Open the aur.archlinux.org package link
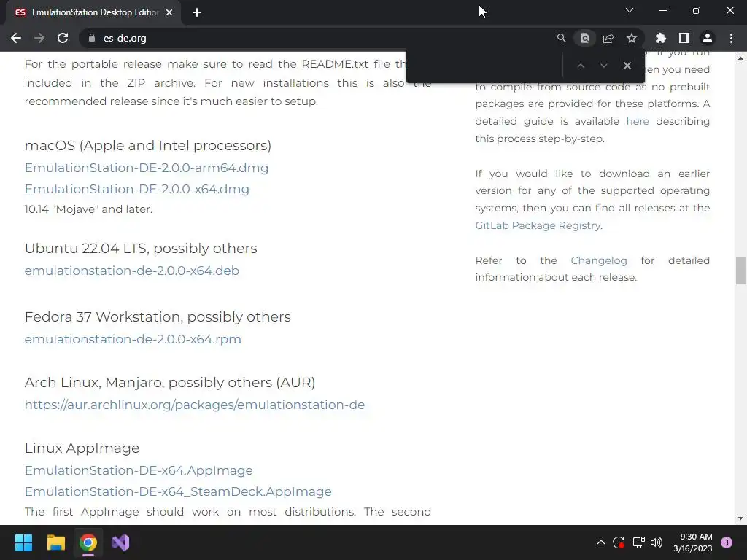Screen dimensions: 747x560 click(x=194, y=405)
